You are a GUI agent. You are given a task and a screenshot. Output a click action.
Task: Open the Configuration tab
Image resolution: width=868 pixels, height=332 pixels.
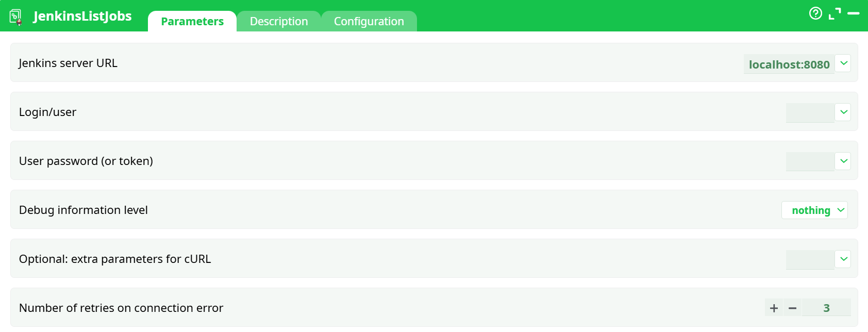coord(369,21)
